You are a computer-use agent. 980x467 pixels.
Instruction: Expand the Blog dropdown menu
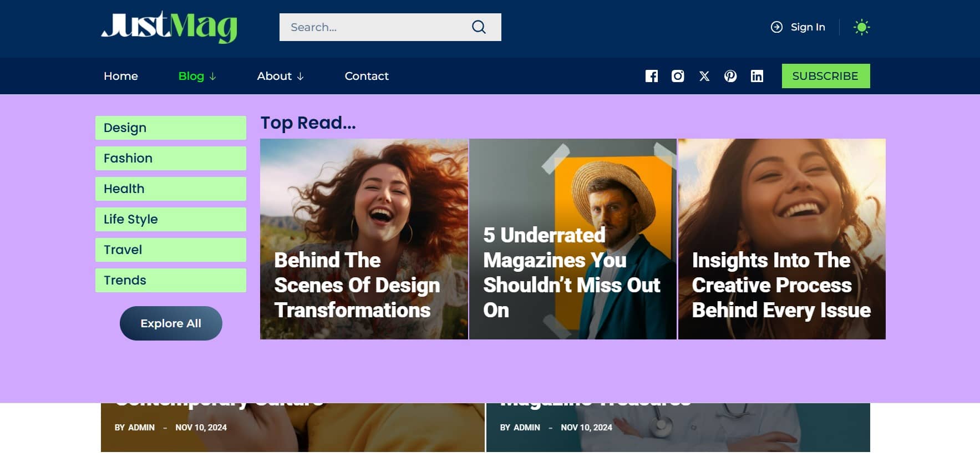[197, 76]
